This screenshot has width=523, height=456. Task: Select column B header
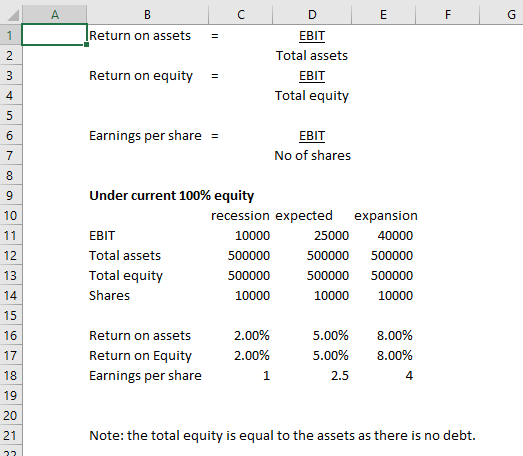click(147, 15)
